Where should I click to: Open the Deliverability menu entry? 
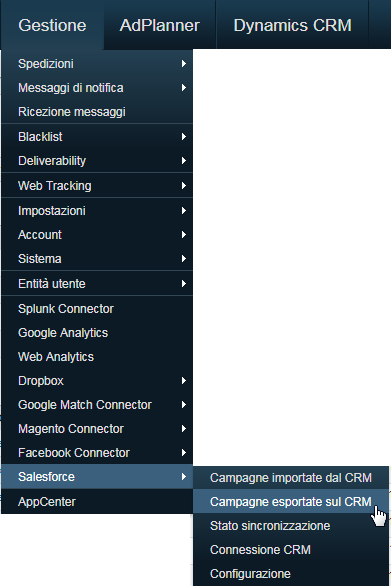click(97, 161)
